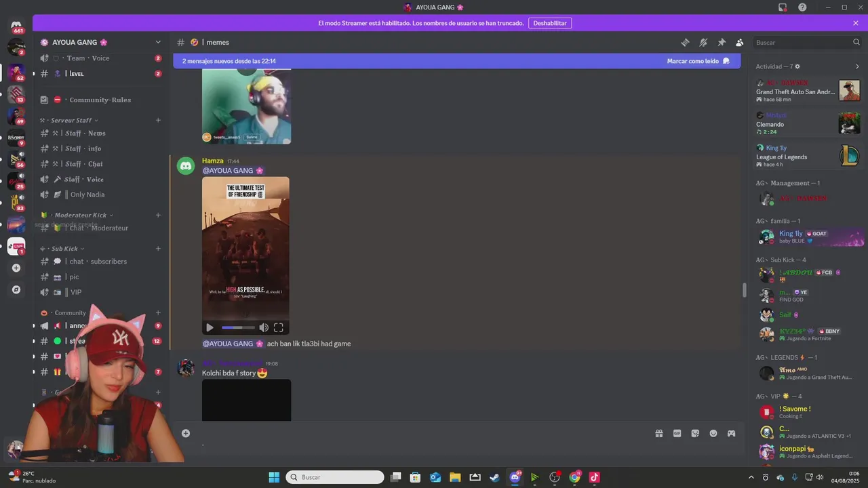The width and height of the screenshot is (868, 488).
Task: Click the Buscar search field in Discord
Action: pyautogui.click(x=808, y=42)
